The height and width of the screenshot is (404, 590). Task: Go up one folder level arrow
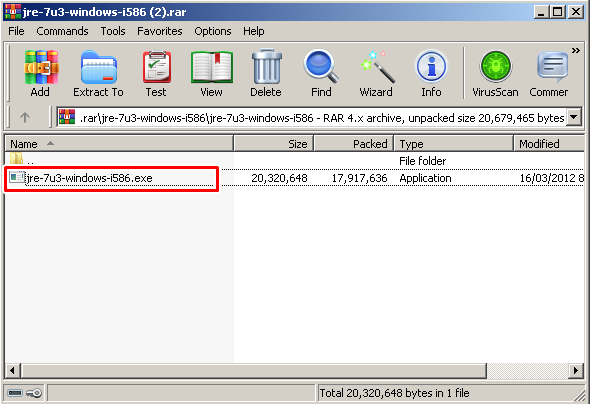(25, 118)
